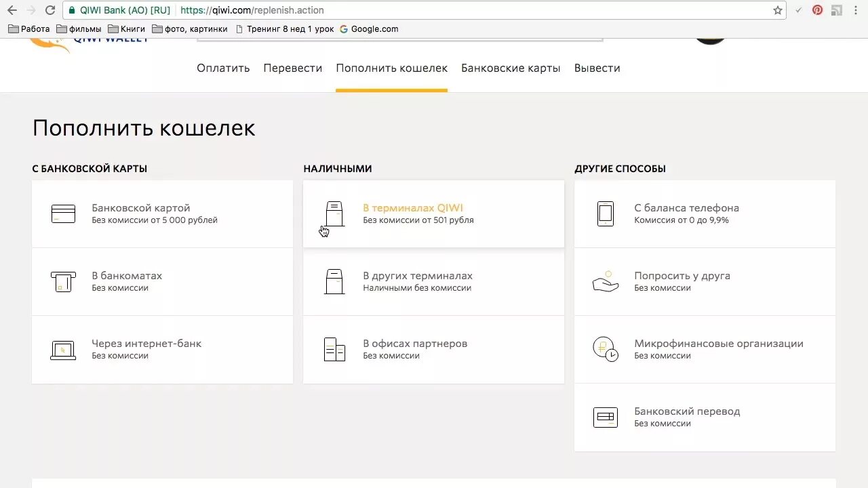Click the ДРУГИЕ СПОСОБЫ heading
Image resolution: width=868 pixels, height=488 pixels.
coord(620,169)
